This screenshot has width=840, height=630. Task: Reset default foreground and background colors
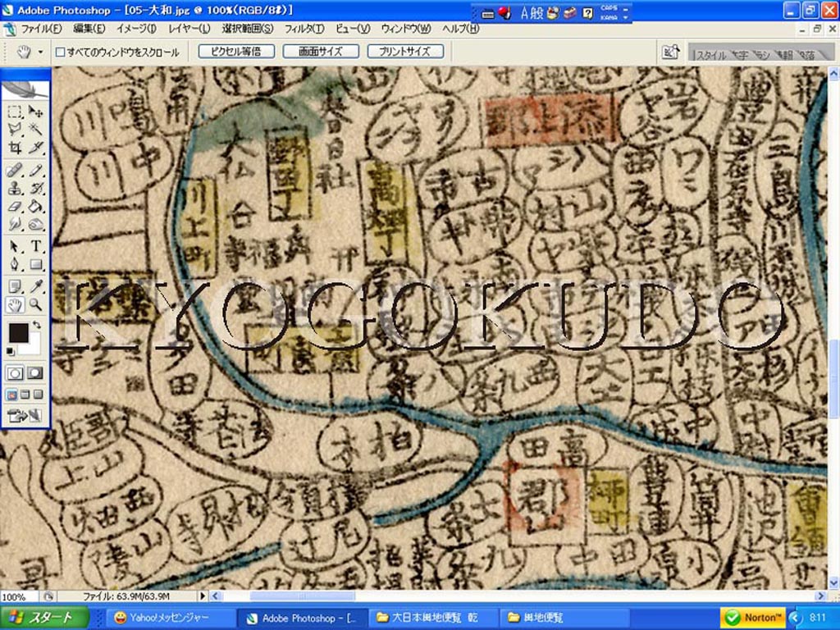point(11,351)
